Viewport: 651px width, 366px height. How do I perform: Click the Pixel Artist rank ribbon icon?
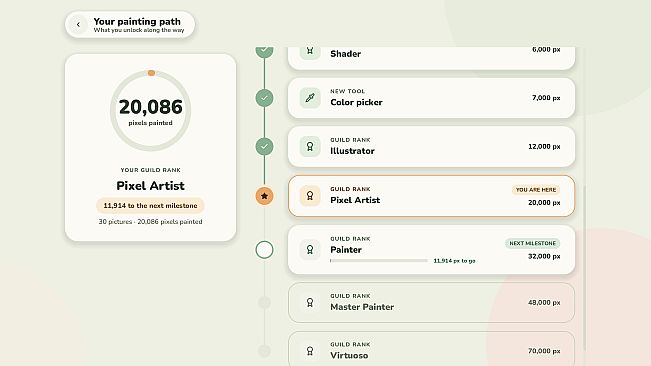310,195
